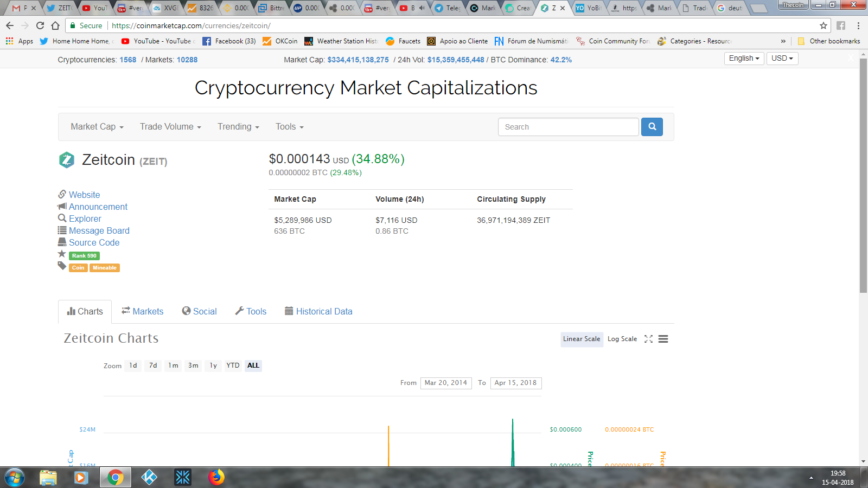Open the Twitter Home bookmark
The width and height of the screenshot is (868, 488).
[x=76, y=41]
